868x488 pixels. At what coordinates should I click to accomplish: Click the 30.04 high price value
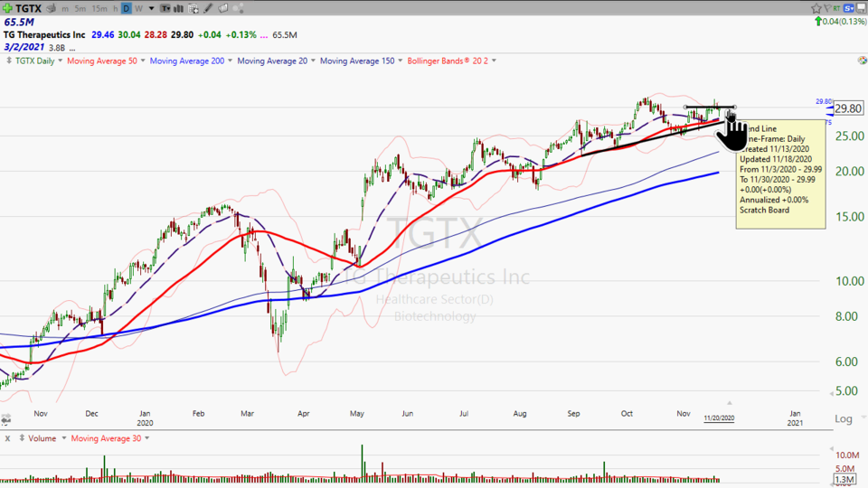(129, 35)
